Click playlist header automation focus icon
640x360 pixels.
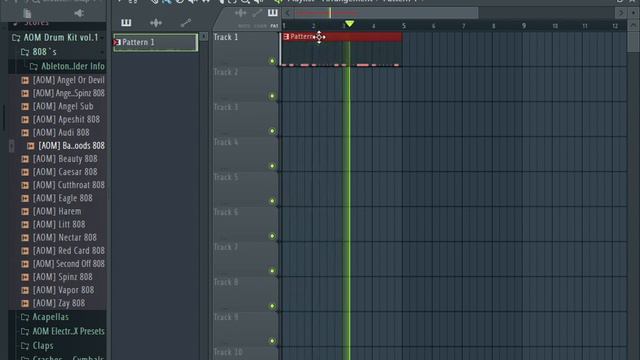tap(257, 13)
